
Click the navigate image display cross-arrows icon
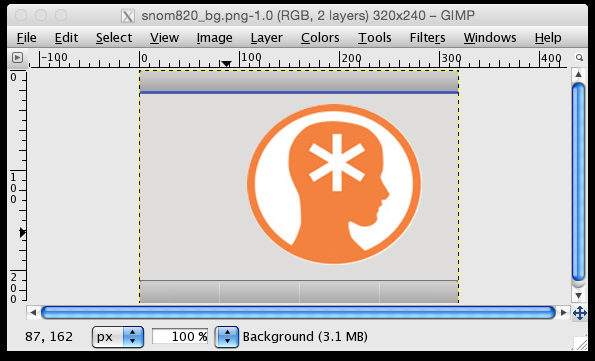click(580, 314)
